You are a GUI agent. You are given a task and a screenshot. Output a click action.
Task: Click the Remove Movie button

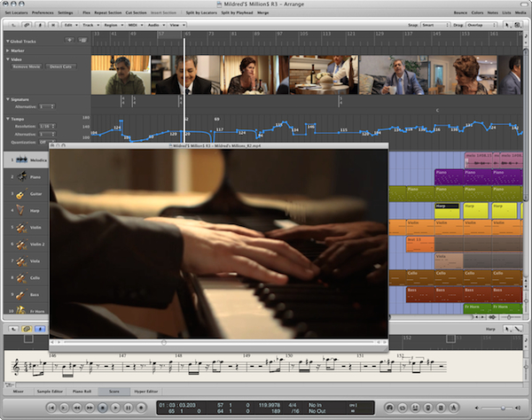tap(27, 66)
